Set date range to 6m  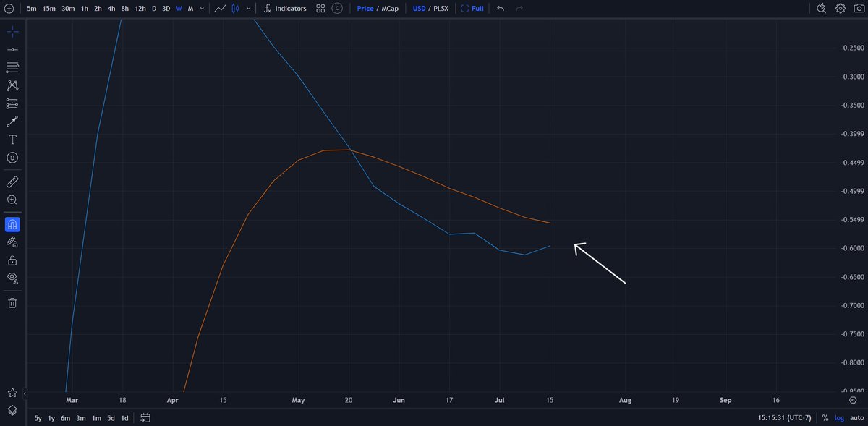[x=65, y=418]
